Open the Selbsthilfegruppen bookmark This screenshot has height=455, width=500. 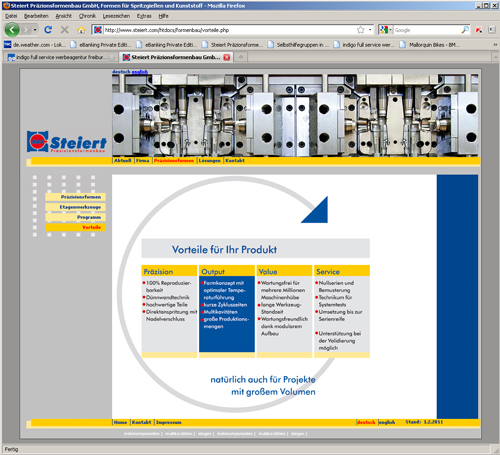click(299, 44)
